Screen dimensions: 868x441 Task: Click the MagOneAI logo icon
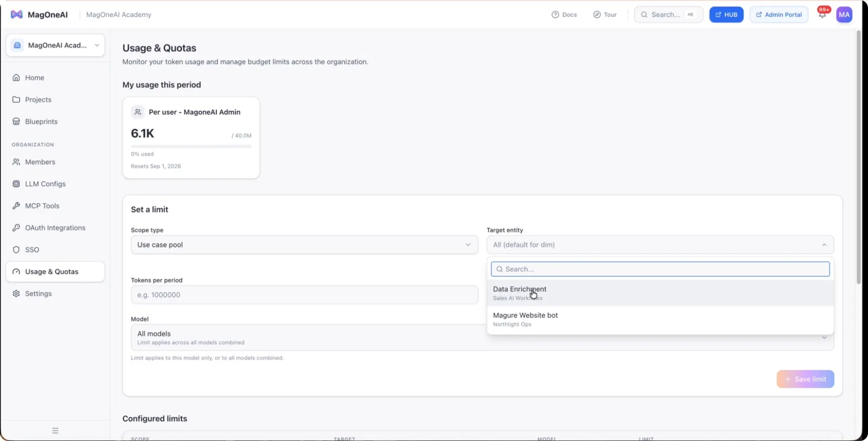tap(17, 15)
